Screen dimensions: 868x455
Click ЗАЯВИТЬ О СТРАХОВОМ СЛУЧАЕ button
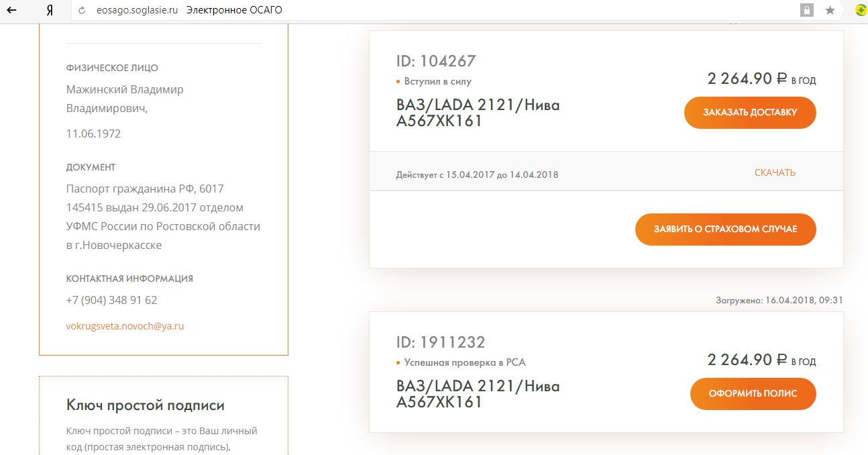click(x=726, y=230)
